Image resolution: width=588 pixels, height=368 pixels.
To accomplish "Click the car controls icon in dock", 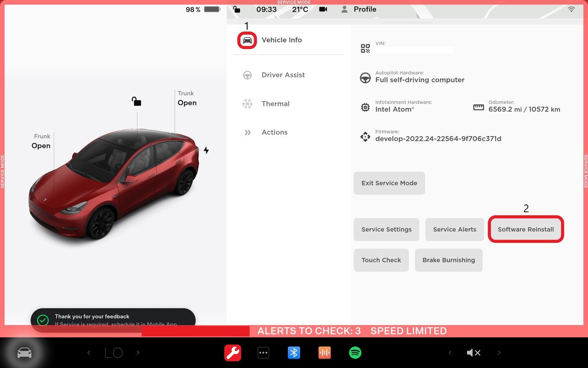I will [24, 352].
